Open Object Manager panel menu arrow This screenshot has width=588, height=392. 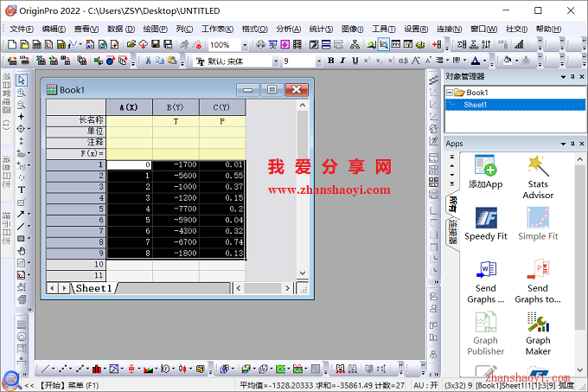563,76
